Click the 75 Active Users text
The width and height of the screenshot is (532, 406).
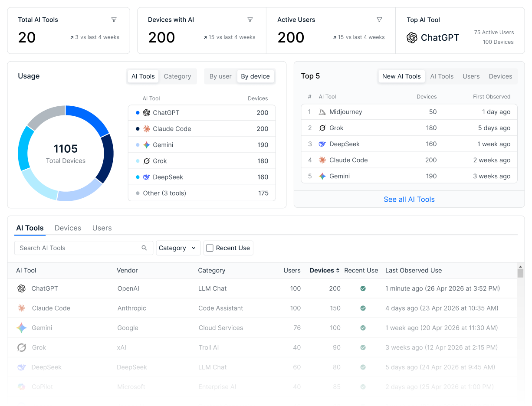pyautogui.click(x=494, y=33)
